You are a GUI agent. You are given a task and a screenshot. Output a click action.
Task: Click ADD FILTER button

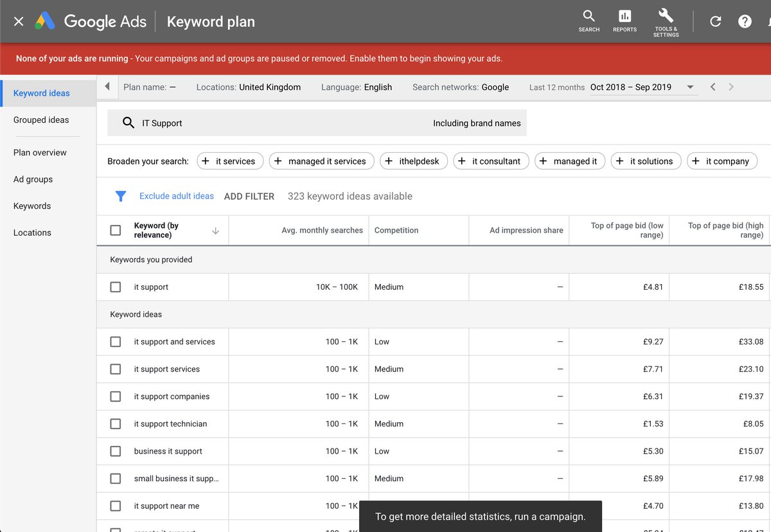(249, 197)
